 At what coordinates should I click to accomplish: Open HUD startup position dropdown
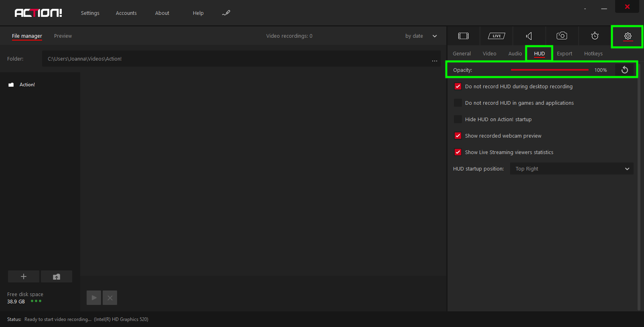coord(571,169)
